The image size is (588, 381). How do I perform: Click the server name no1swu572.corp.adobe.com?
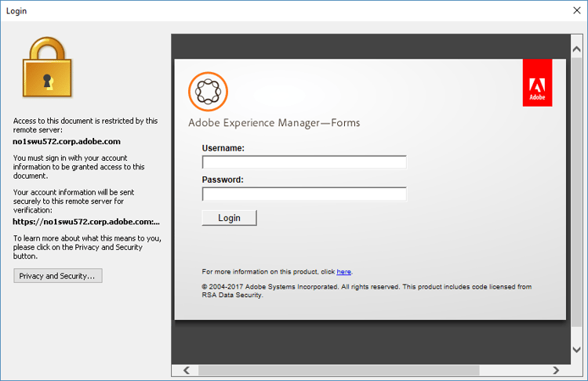[67, 141]
